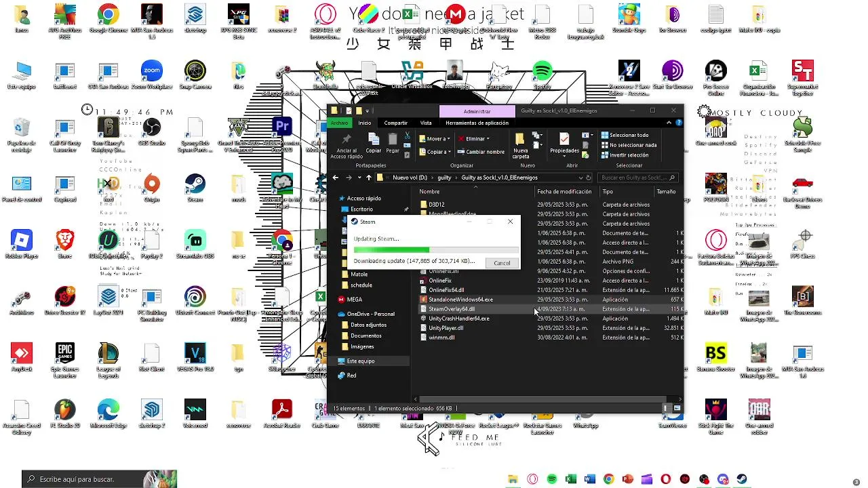
Task: Open Spotify from the taskbar
Action: 551,479
